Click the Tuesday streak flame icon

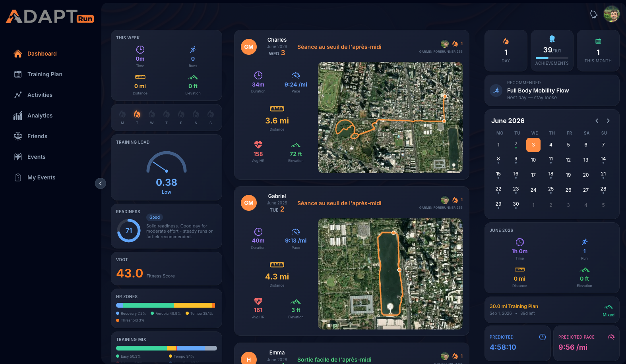[x=137, y=114]
